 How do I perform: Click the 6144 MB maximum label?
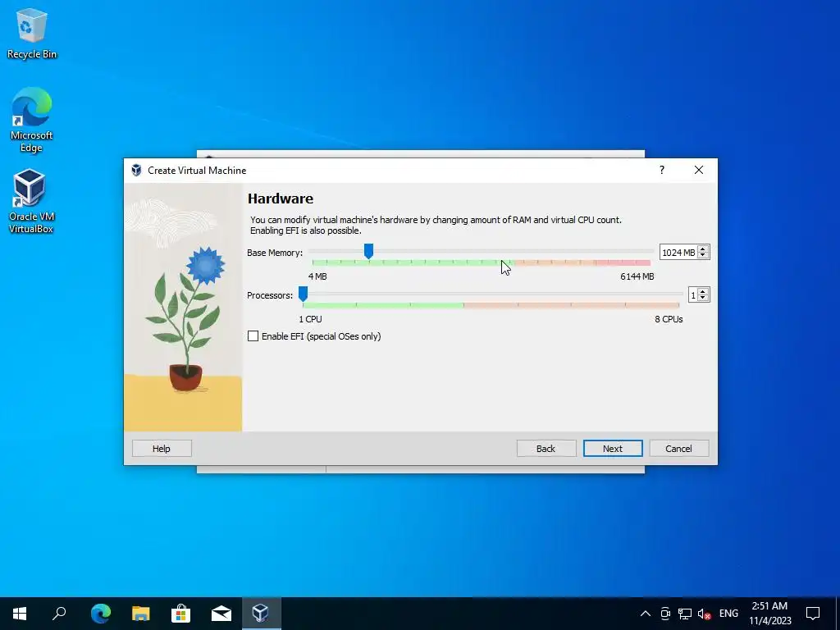[x=637, y=276]
